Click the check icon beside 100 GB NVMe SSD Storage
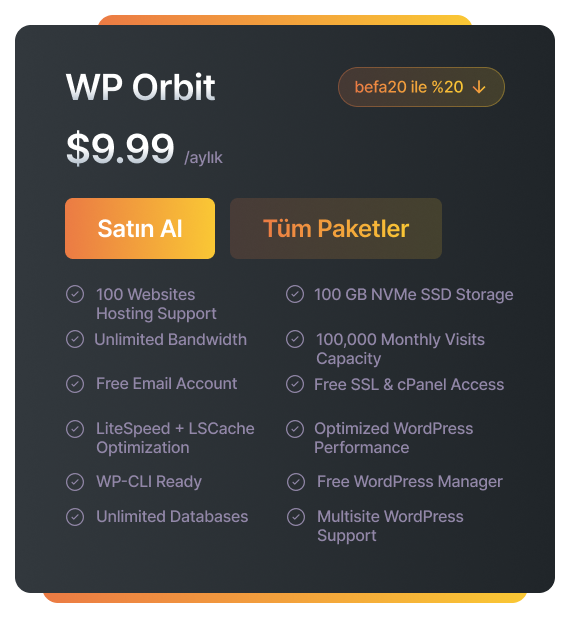570x618 pixels. (295, 294)
